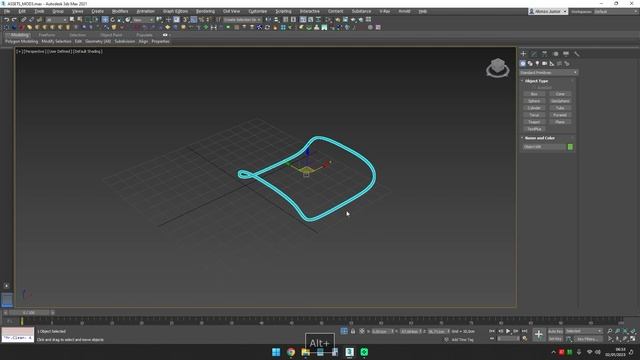Create a Box primitive
Viewport: 640px width, 360px height.
tap(534, 94)
